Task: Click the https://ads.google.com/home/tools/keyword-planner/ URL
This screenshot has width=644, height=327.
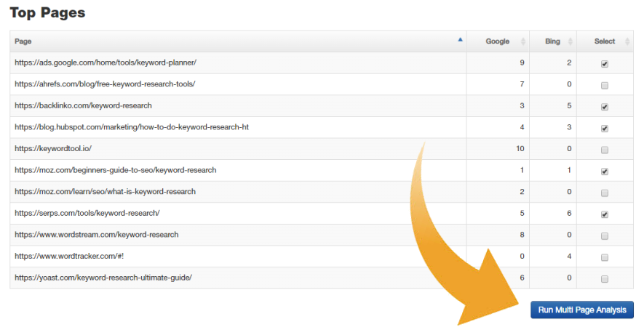Action: [x=106, y=62]
